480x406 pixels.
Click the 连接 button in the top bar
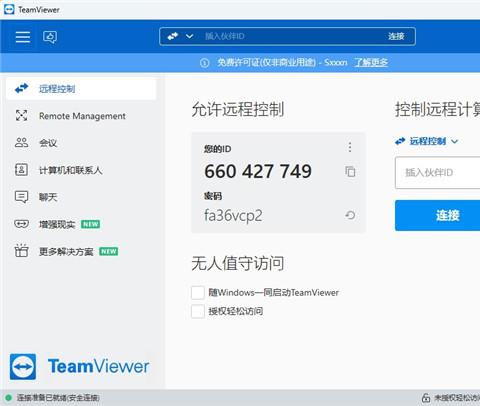396,36
